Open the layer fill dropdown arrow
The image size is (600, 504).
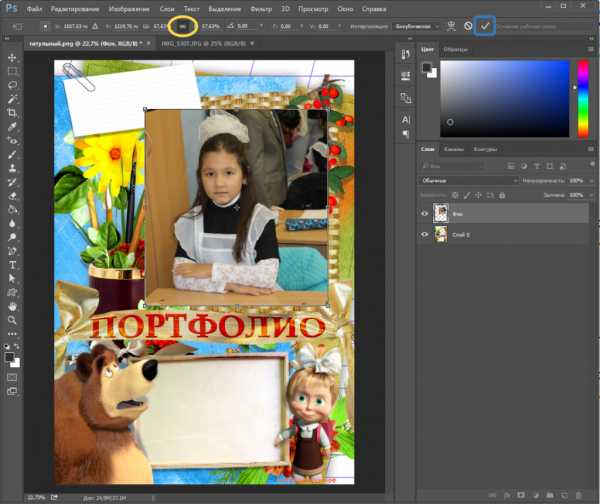point(590,195)
